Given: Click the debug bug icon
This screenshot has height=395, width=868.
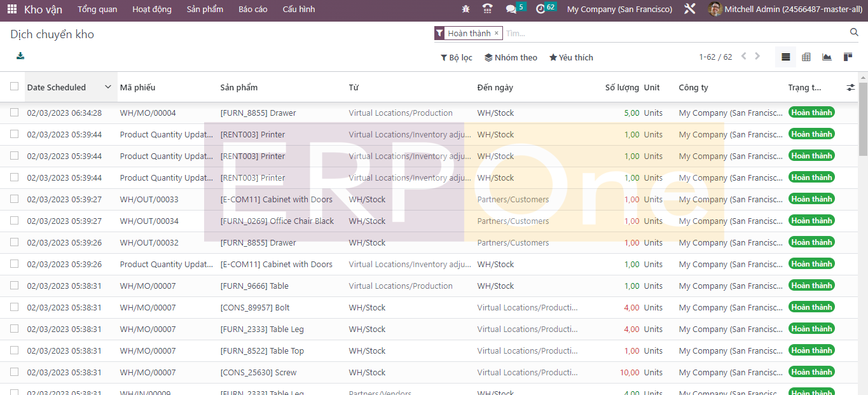Looking at the screenshot, I should [466, 10].
